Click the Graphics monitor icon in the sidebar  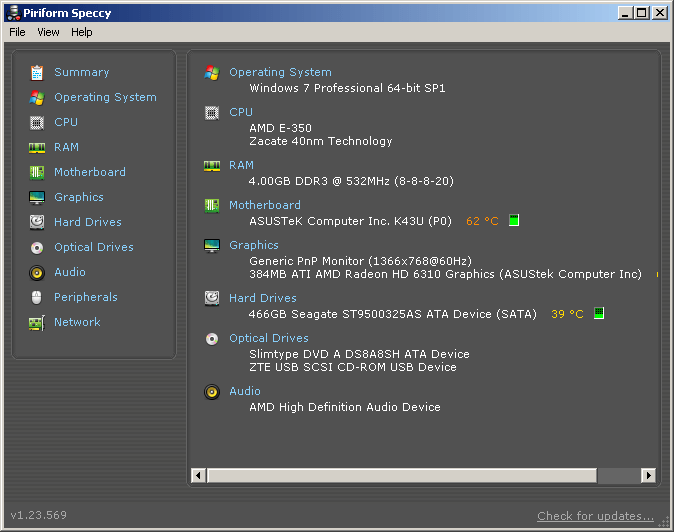click(x=37, y=198)
